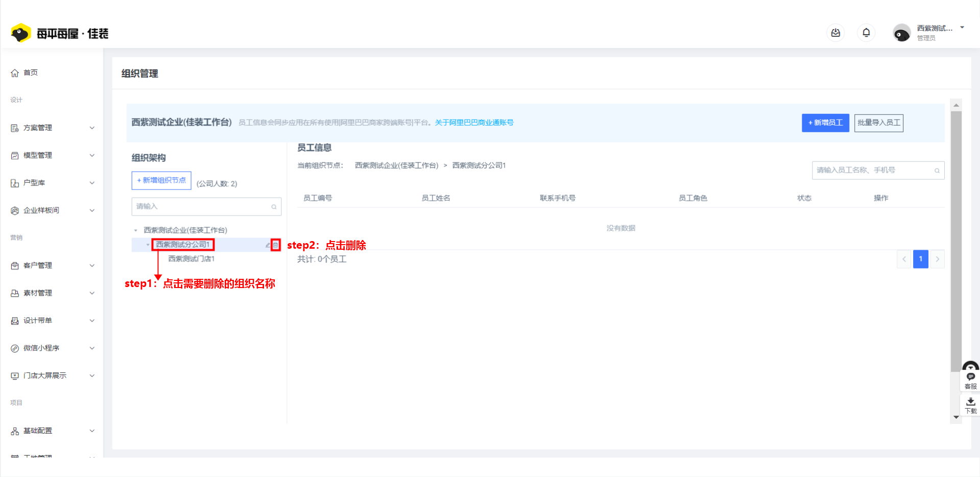Click the 新增组织节点 button
Screen dimensions: 980x477
(161, 180)
